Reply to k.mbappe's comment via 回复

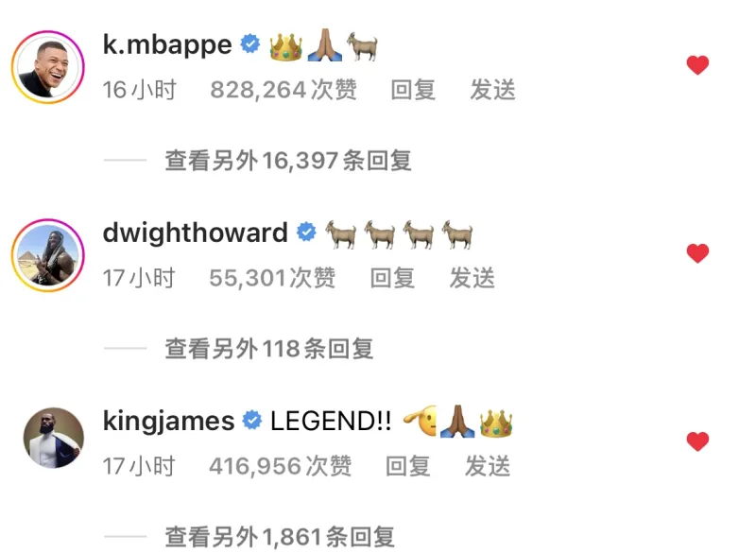pos(413,90)
